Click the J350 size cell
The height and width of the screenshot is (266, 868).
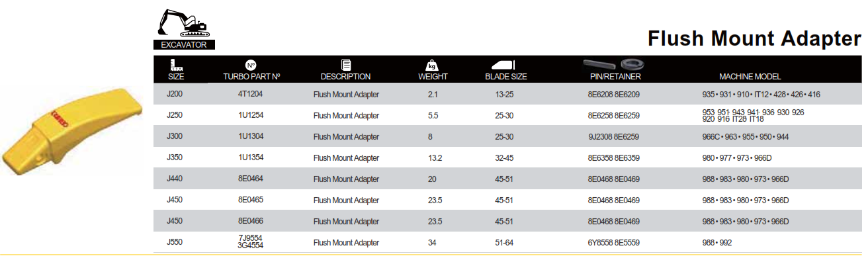175,158
